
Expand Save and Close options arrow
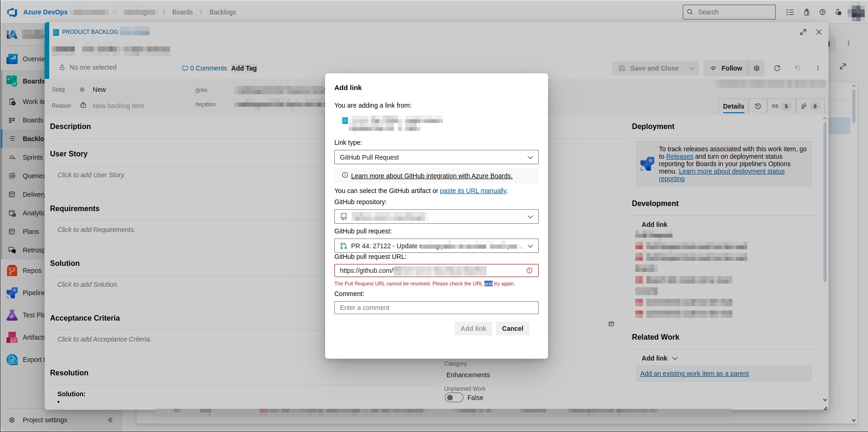point(692,68)
